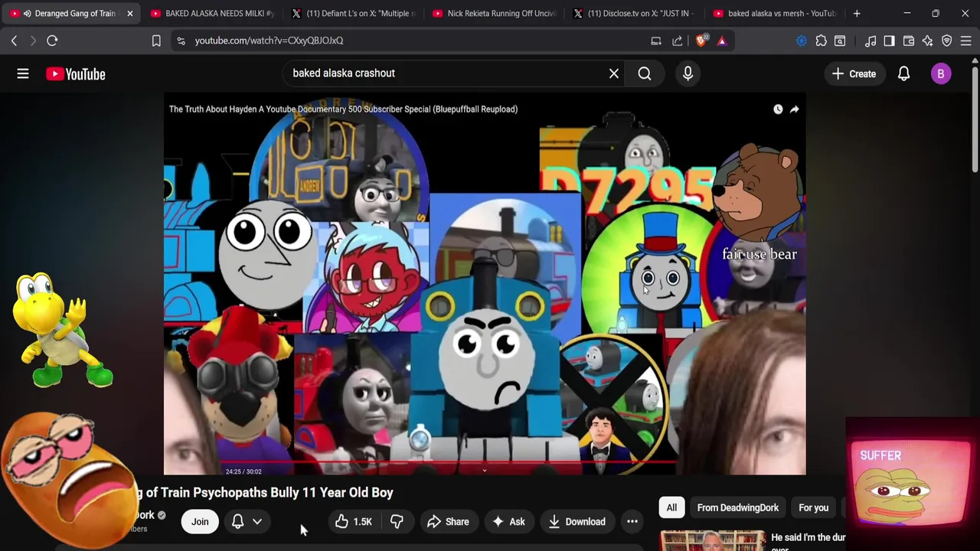
Task: Share the video via Share button
Action: coord(448,522)
